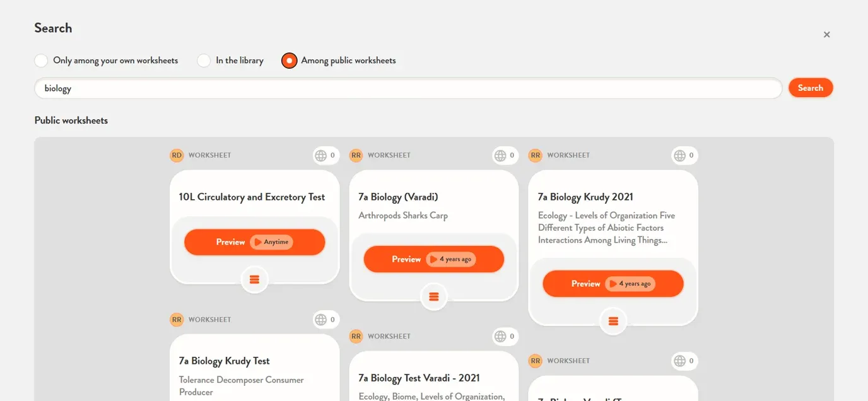Open the "7a Biology Test Varadi - 2021" title
Viewport: 868px width, 401px height.
point(419,378)
